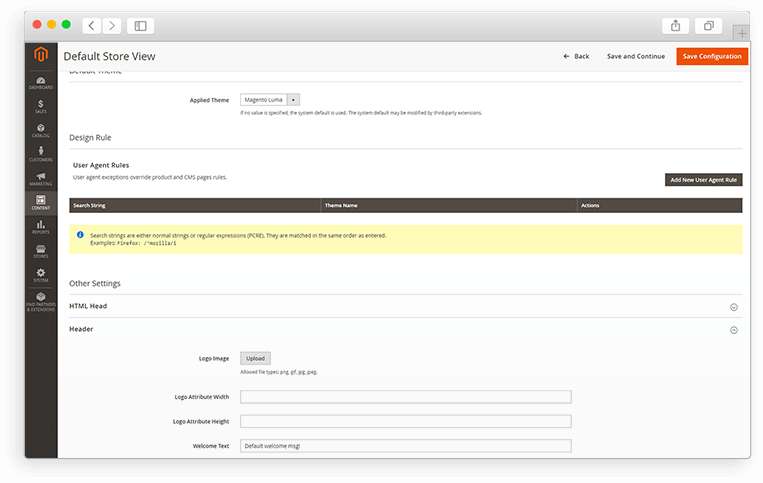Open the Marketing sidebar menu
This screenshot has width=763, height=483.
click(x=41, y=179)
